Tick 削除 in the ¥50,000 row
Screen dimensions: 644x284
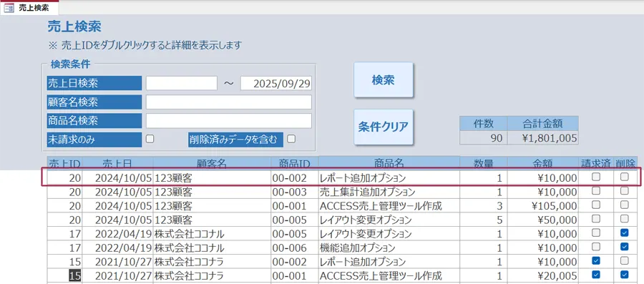click(x=624, y=219)
